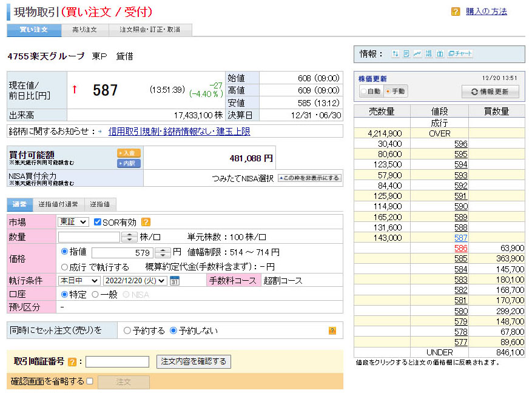
Task: Click help icon next to SOR有効
Action: (146, 223)
